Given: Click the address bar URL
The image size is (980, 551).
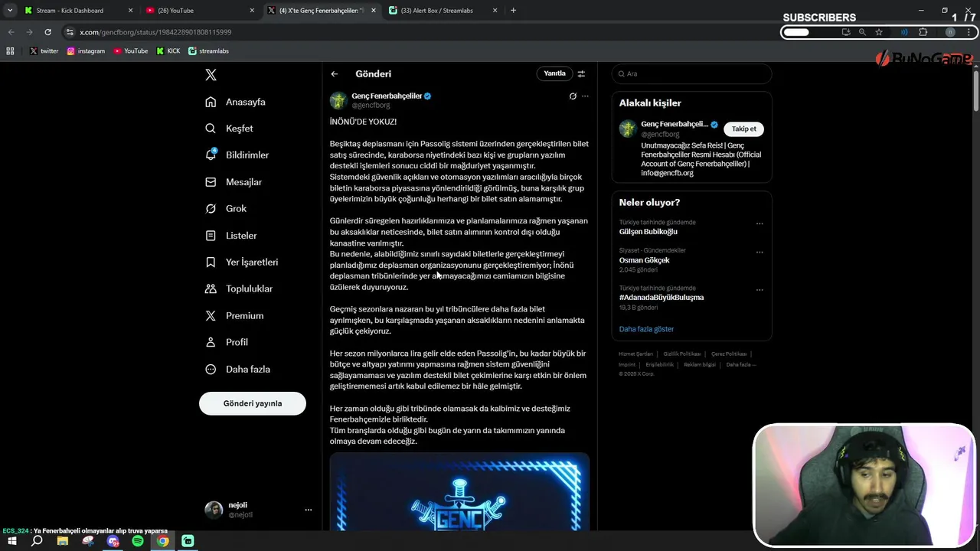Looking at the screenshot, I should [x=155, y=32].
